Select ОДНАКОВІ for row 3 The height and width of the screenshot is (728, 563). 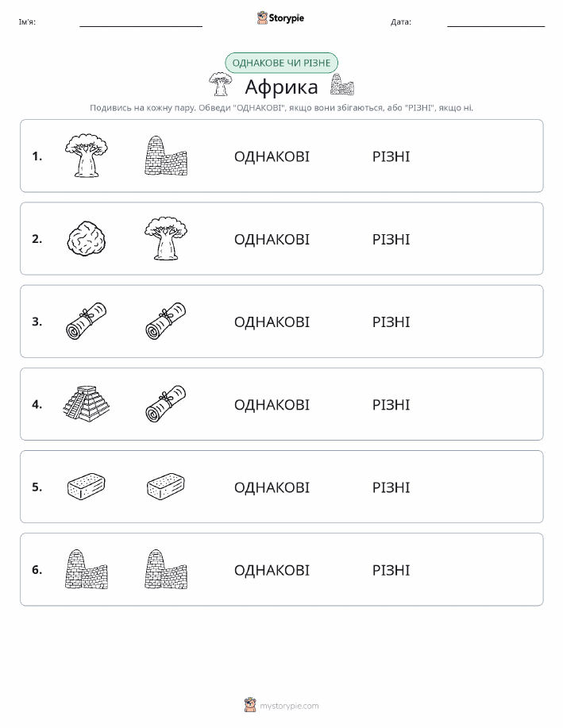[x=272, y=322]
